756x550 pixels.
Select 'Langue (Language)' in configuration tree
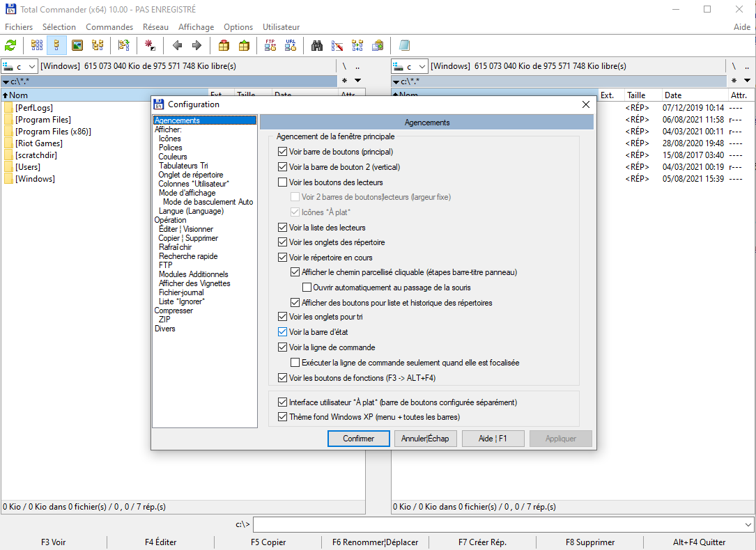pos(192,211)
